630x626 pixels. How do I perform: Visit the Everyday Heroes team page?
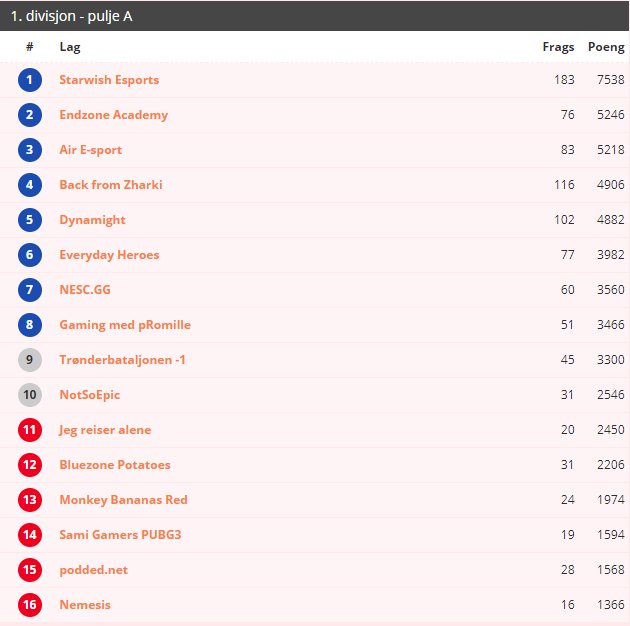(x=109, y=255)
